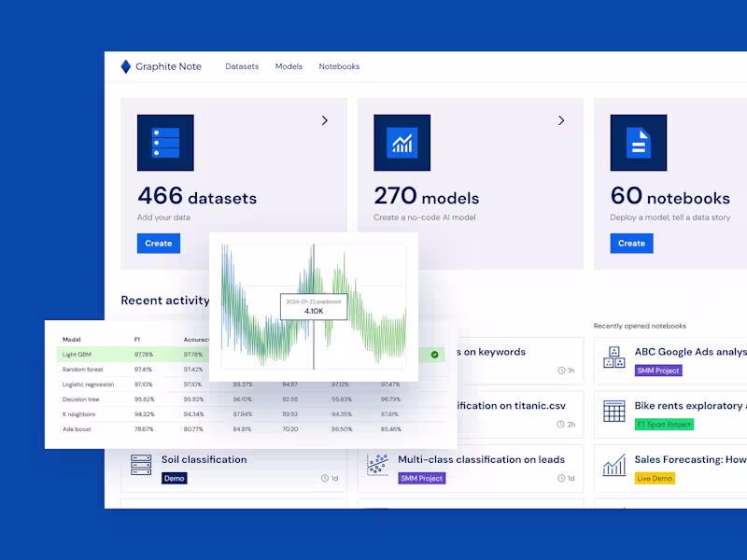This screenshot has width=747, height=560.
Task: Click the models bar chart icon
Action: pos(402,142)
